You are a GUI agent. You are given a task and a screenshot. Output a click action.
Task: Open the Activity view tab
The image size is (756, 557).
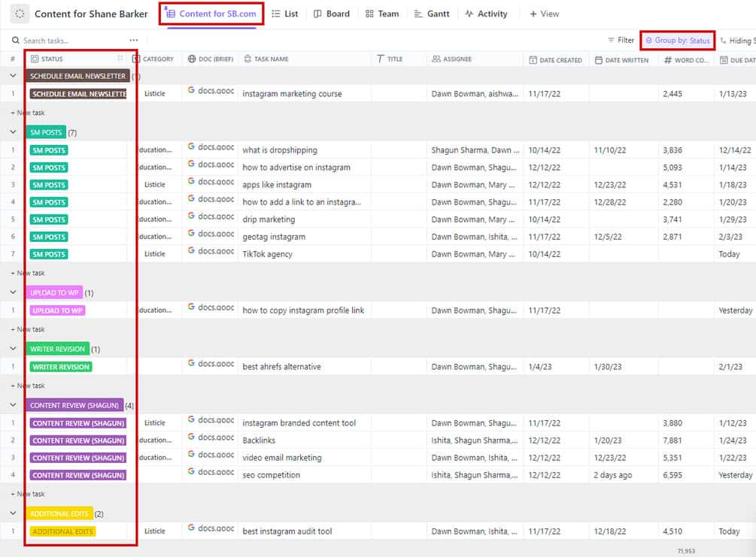(486, 14)
